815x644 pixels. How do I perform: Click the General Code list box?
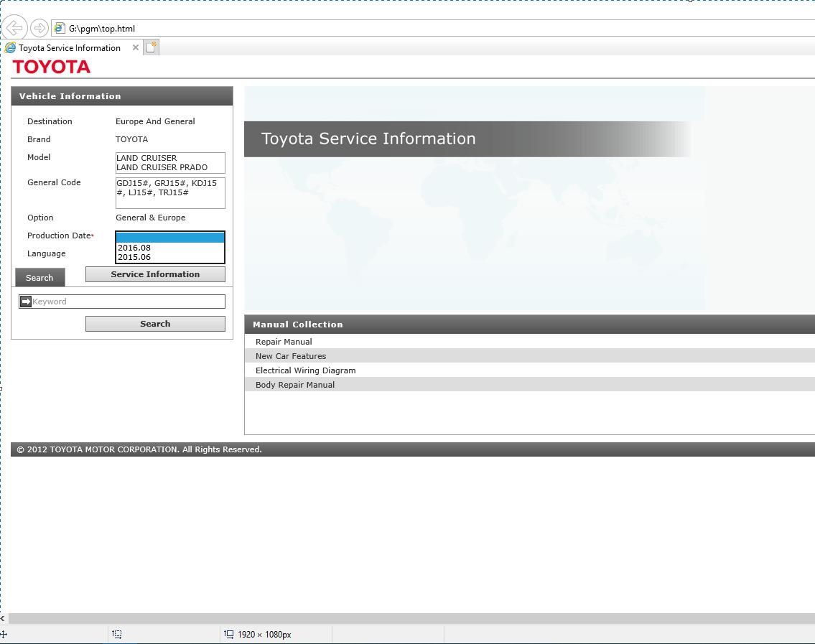tap(170, 193)
